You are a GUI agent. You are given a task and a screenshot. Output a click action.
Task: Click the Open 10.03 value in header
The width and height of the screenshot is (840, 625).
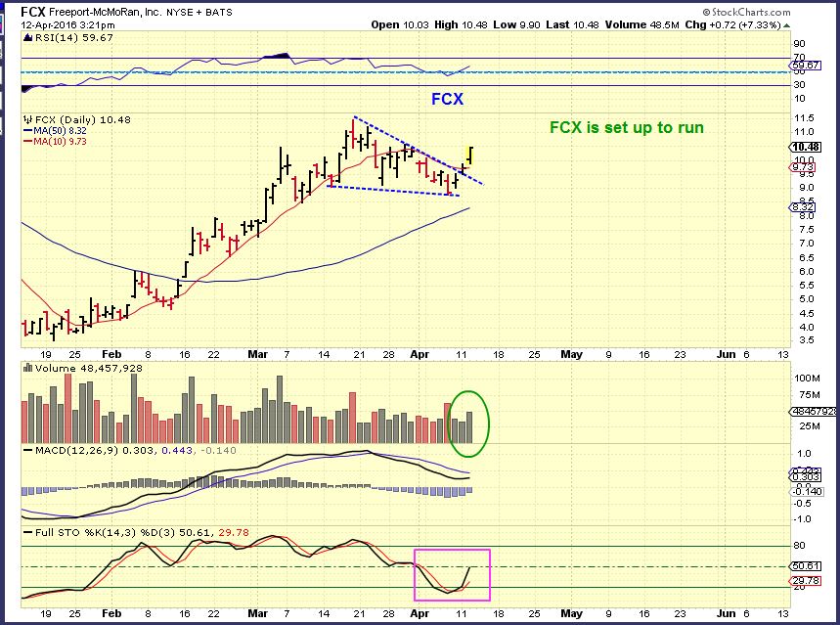(x=400, y=24)
